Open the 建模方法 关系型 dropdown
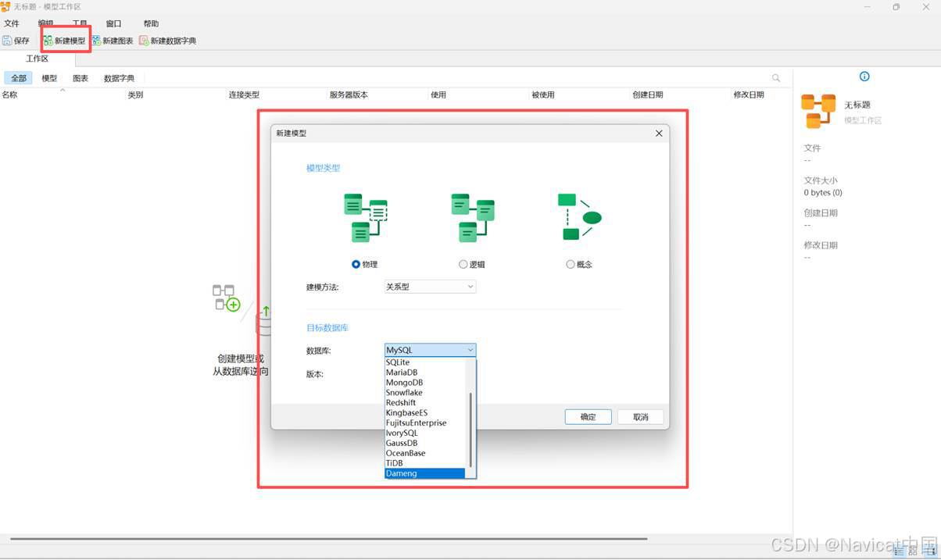 click(430, 287)
